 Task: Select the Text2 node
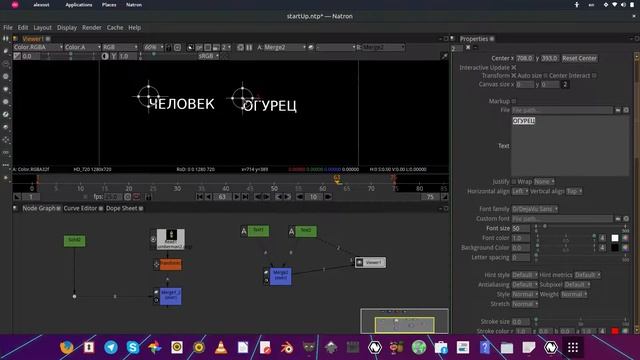tap(306, 231)
